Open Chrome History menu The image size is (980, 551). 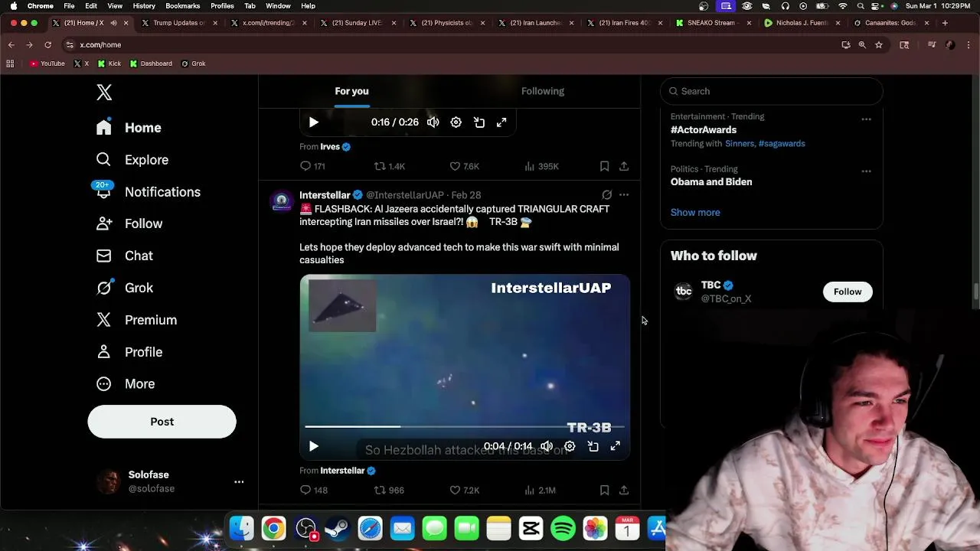144,5
